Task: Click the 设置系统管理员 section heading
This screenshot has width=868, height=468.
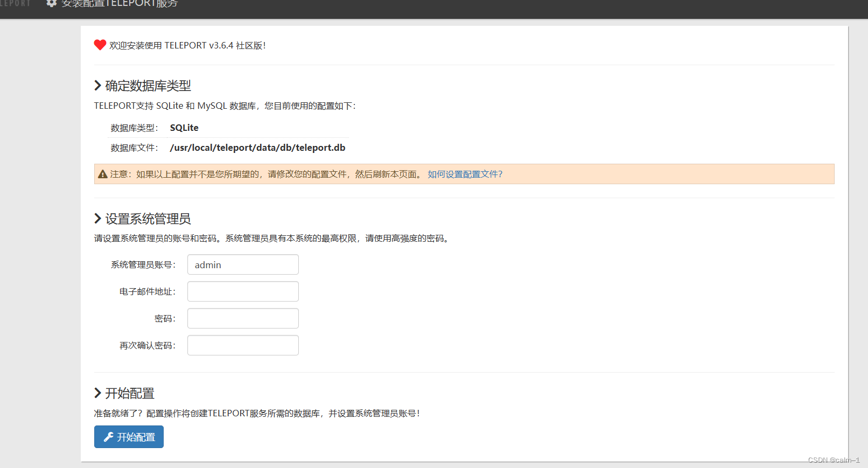Action: (x=148, y=219)
